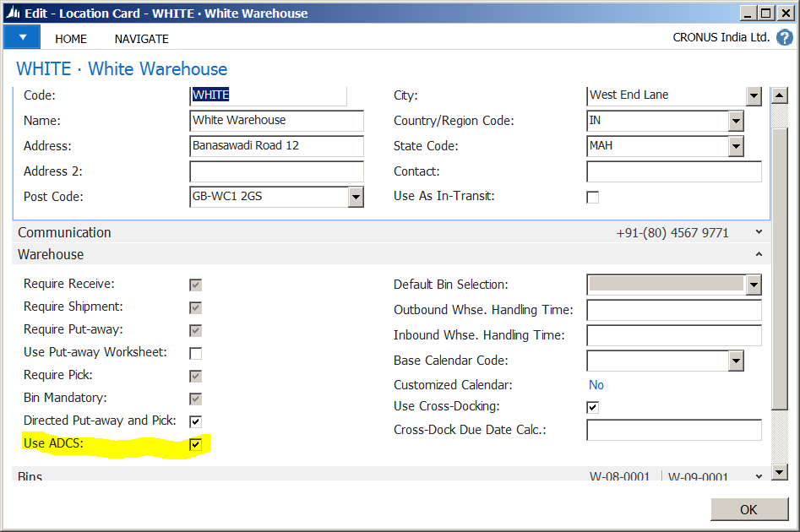Open the Default Bin Selection dropdown

pos(754,285)
